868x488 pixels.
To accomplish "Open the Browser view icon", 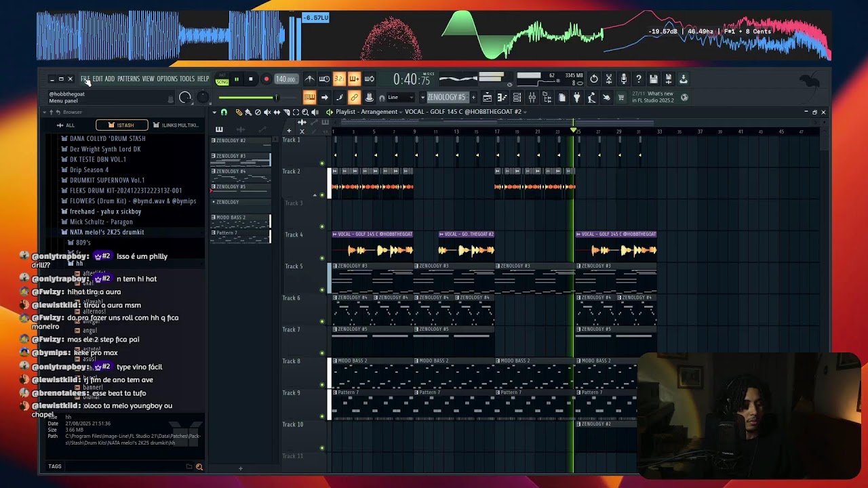I will (547, 98).
